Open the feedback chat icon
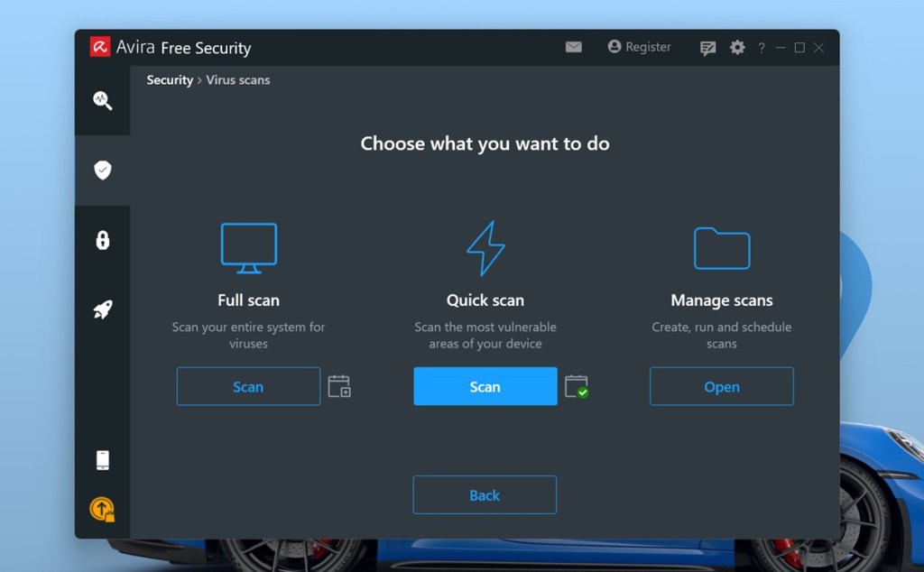 (x=707, y=48)
